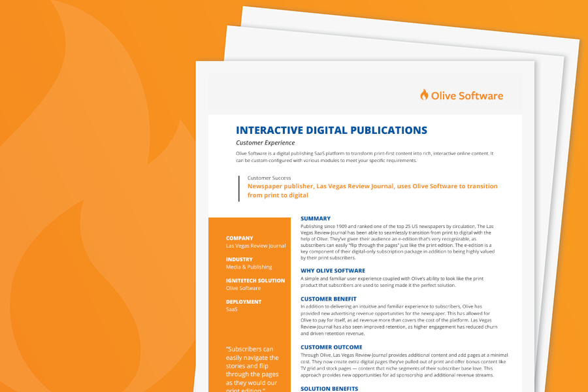Click the CUSTOMER BENEFIT heading
This screenshot has width=588, height=392.
[329, 299]
